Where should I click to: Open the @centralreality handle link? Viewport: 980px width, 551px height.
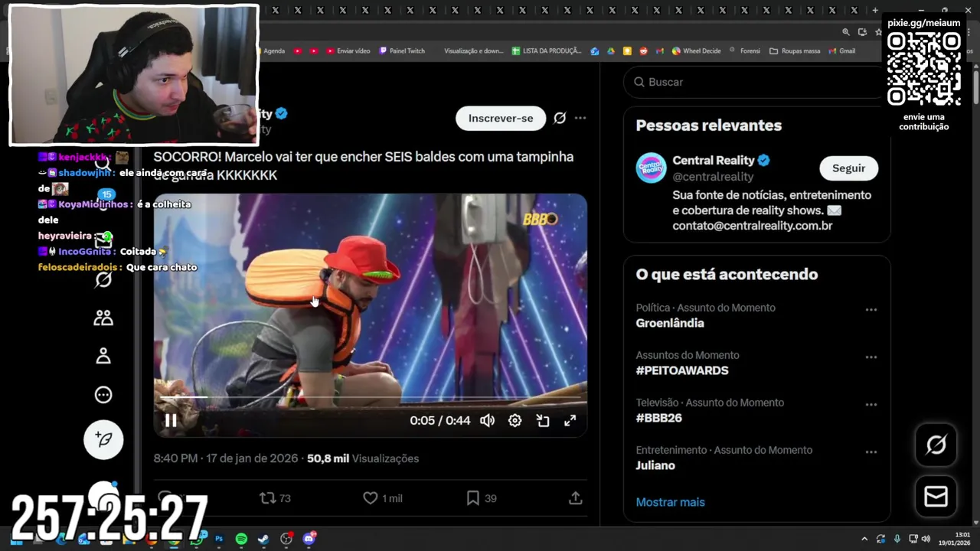[x=713, y=177]
